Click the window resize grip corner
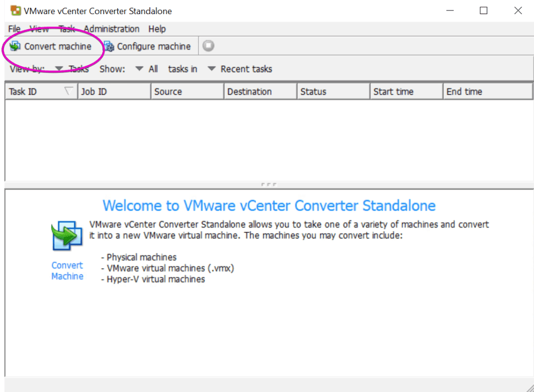The height and width of the screenshot is (392, 534). (530, 388)
